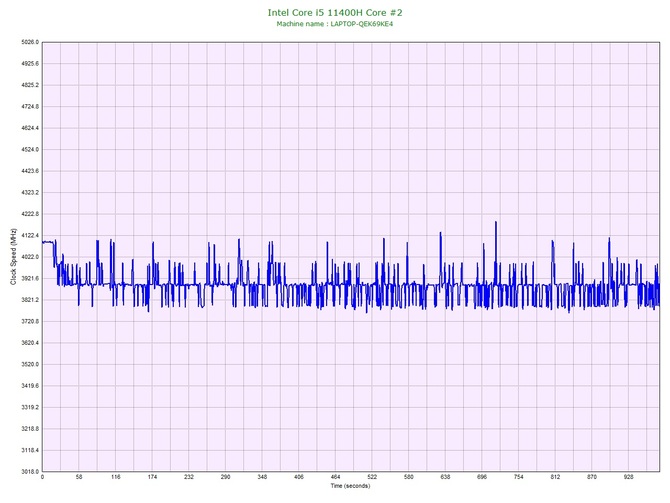Image resolution: width=670 pixels, height=503 pixels.
Task: Click the 3921.6 y-axis value
Action: click(x=30, y=279)
